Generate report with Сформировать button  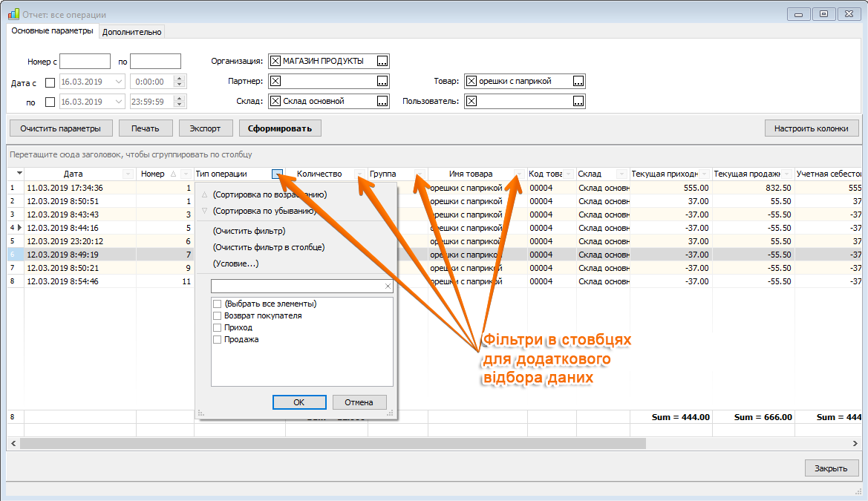point(280,128)
